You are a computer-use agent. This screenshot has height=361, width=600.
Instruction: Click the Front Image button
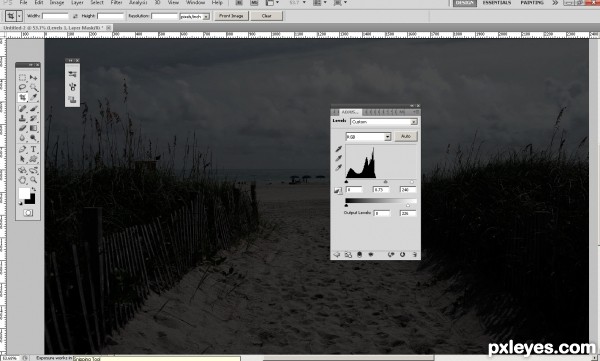(232, 16)
